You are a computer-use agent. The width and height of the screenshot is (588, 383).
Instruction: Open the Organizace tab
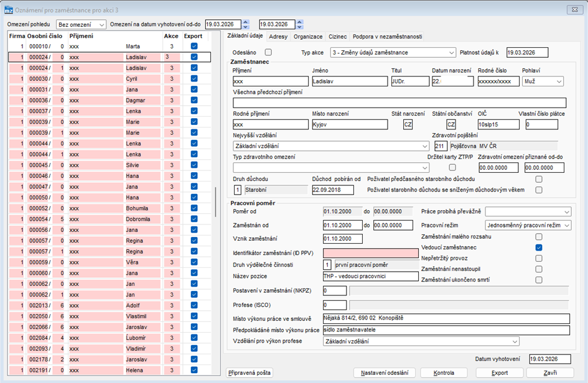(x=308, y=36)
